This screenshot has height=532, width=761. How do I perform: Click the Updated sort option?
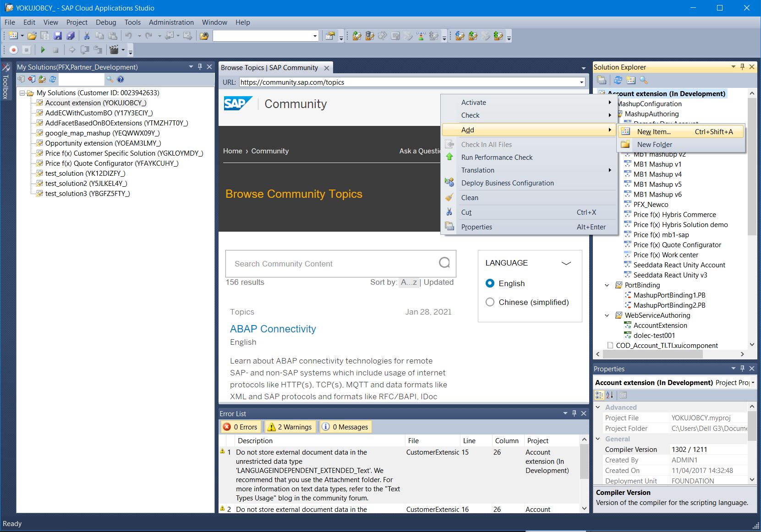tap(438, 282)
